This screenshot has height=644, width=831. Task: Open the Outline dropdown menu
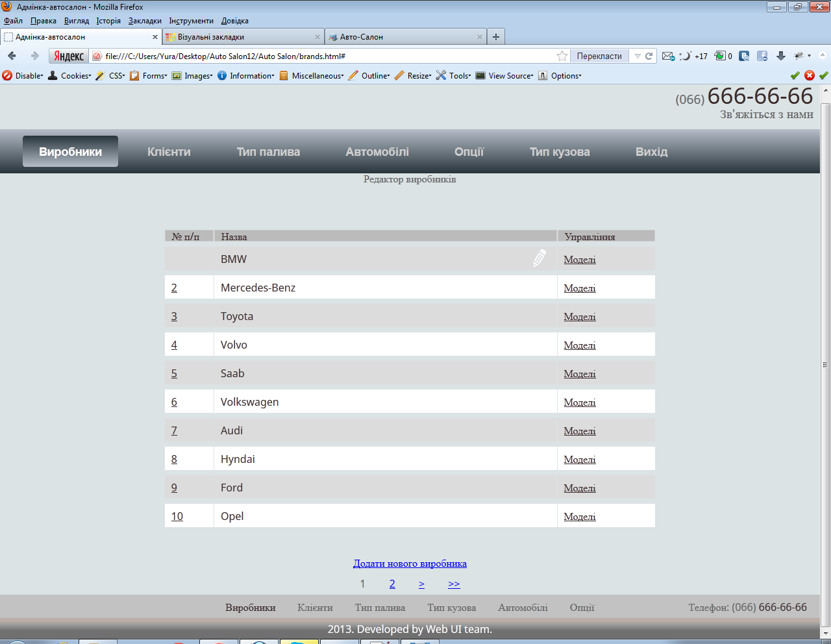pos(369,75)
